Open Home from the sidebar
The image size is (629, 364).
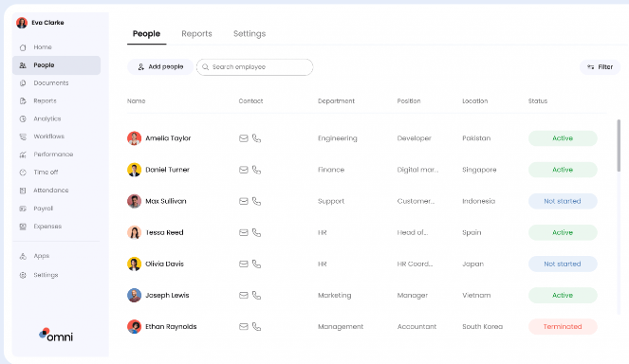43,47
